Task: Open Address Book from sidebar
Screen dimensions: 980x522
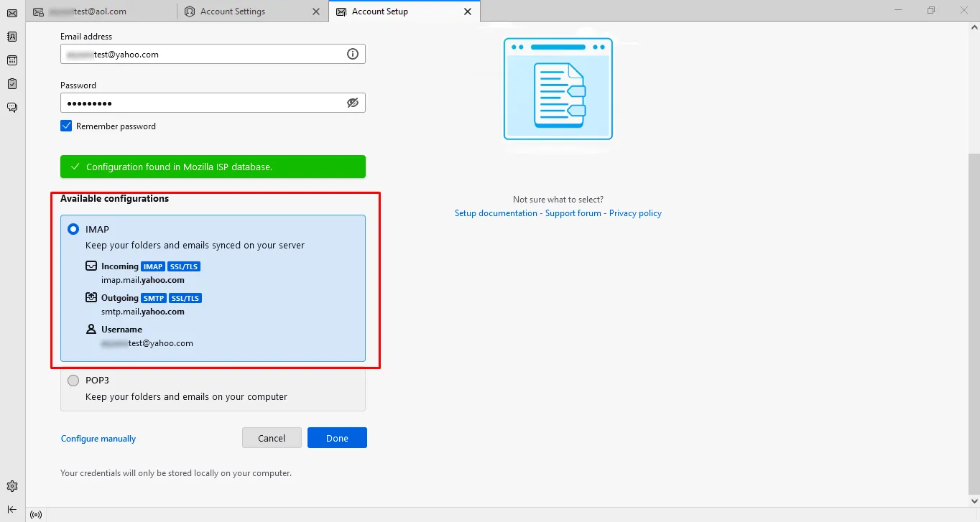Action: coord(12,37)
